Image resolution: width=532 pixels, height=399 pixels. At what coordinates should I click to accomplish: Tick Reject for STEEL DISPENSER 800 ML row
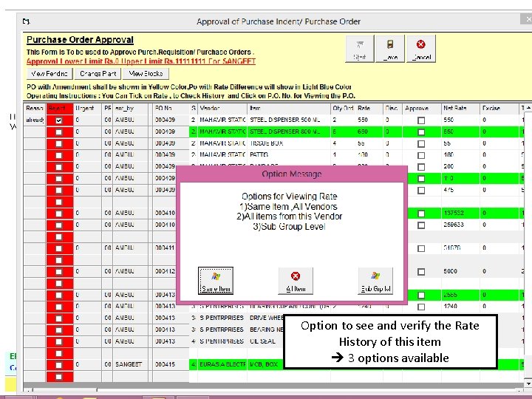pos(58,132)
